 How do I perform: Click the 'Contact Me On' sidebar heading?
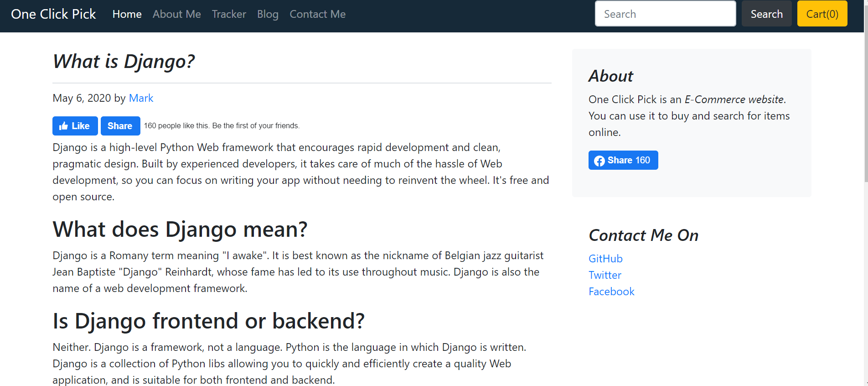pyautogui.click(x=643, y=235)
